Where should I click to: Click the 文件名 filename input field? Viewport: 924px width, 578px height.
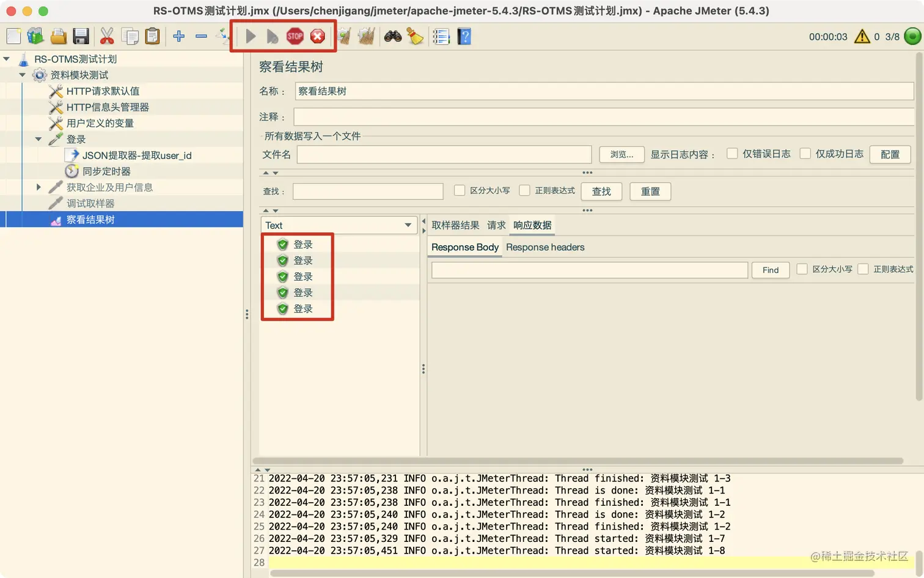tap(444, 154)
